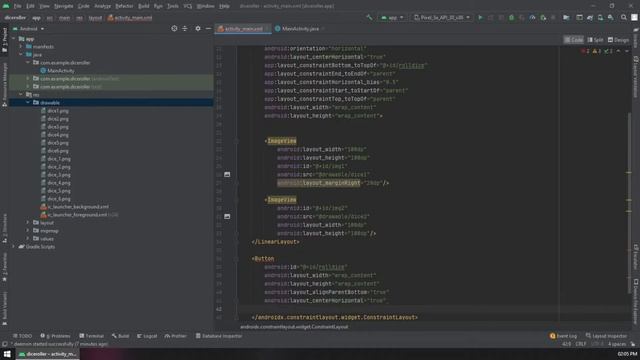Click the editor vertical scrollbar
The image size is (640, 360).
629,203
